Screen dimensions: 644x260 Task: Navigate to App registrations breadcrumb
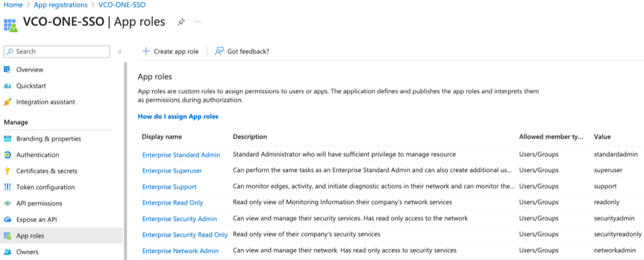(61, 5)
